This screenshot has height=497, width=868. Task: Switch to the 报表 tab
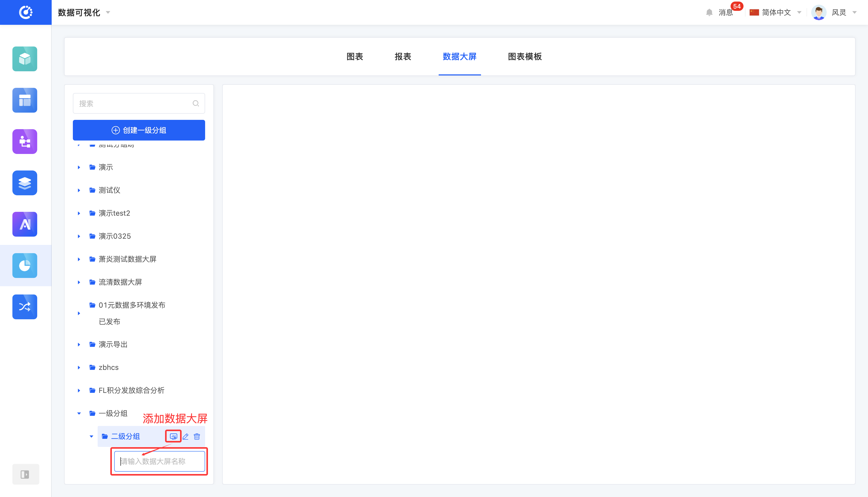(x=403, y=57)
